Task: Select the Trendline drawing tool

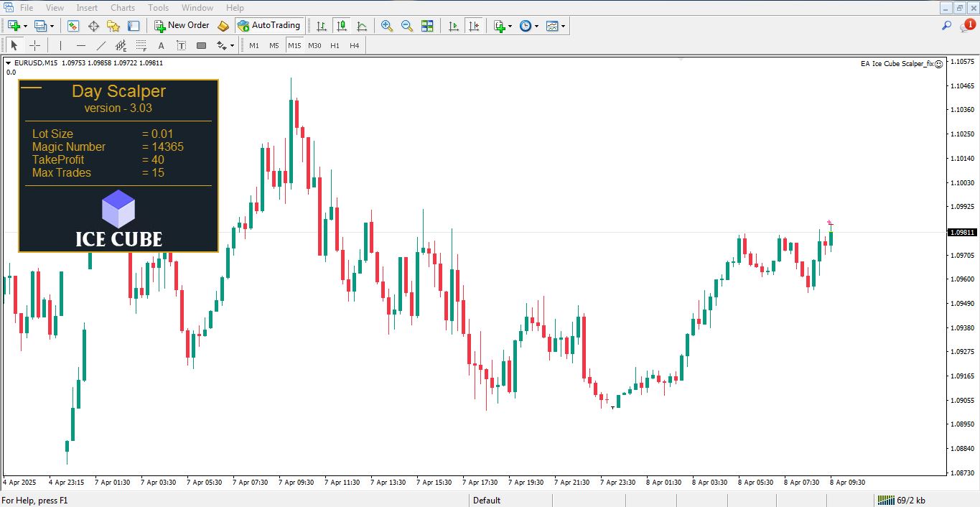Action: point(101,46)
